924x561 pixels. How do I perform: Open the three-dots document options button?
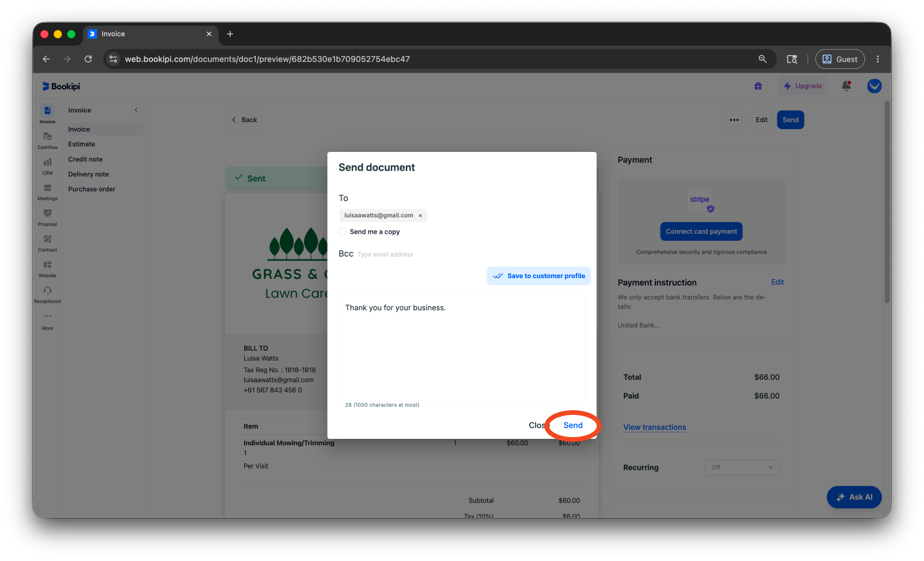pos(734,120)
